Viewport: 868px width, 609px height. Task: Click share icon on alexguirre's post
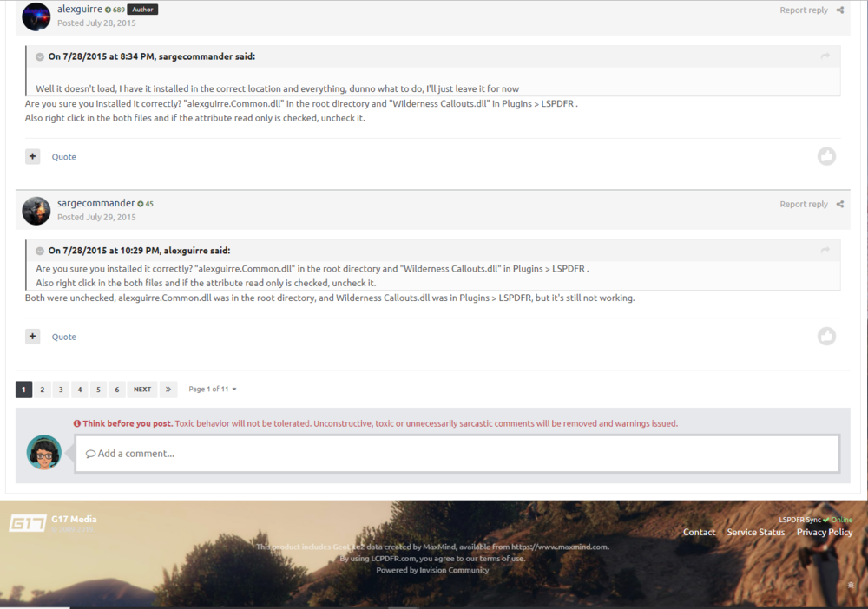[839, 10]
